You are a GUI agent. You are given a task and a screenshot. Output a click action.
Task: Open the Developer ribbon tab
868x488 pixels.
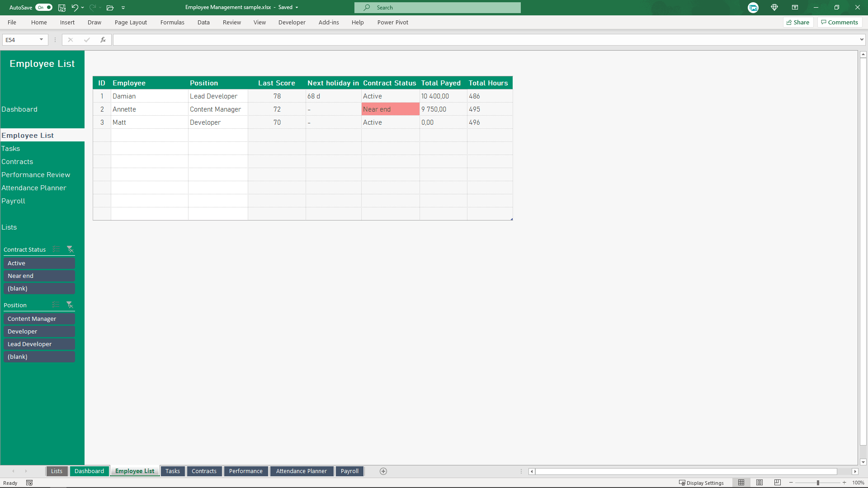pyautogui.click(x=292, y=22)
